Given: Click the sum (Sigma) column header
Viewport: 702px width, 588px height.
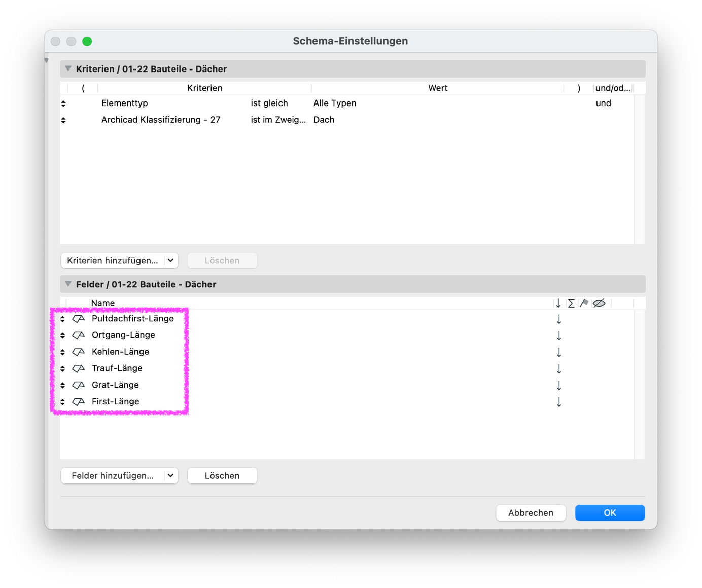Looking at the screenshot, I should coord(571,303).
